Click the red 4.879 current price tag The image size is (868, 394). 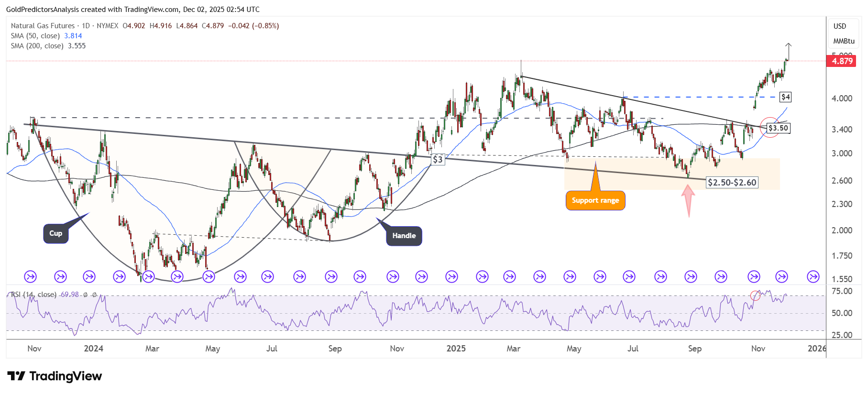pyautogui.click(x=842, y=61)
